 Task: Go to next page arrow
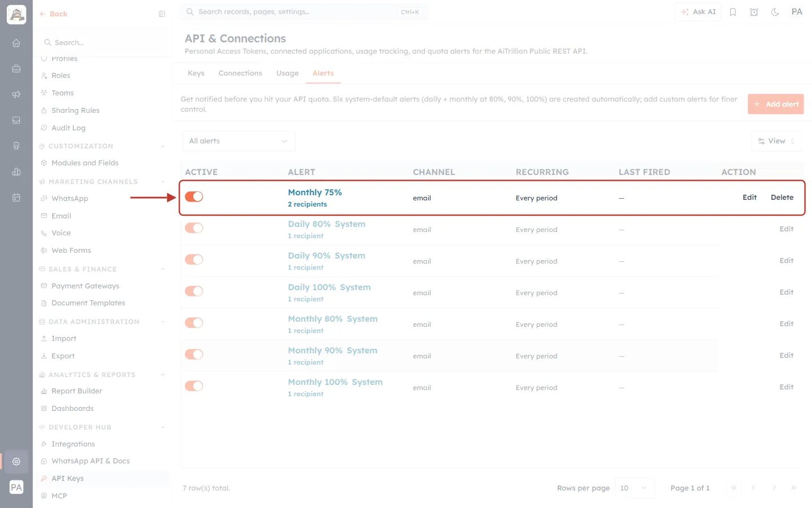(x=774, y=488)
